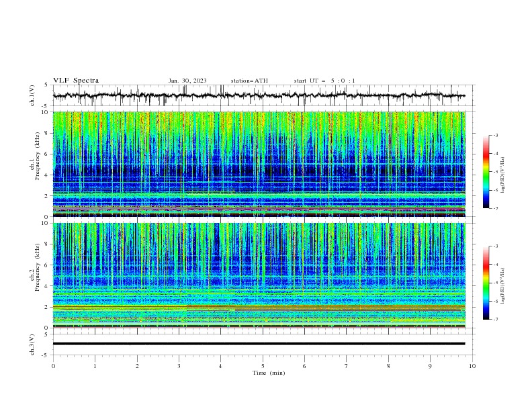Click the time axis tick "2"
532x411 pixels.
pos(137,366)
